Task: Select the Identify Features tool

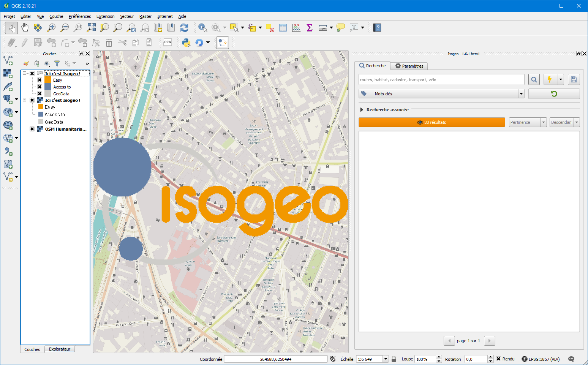Action: (202, 27)
